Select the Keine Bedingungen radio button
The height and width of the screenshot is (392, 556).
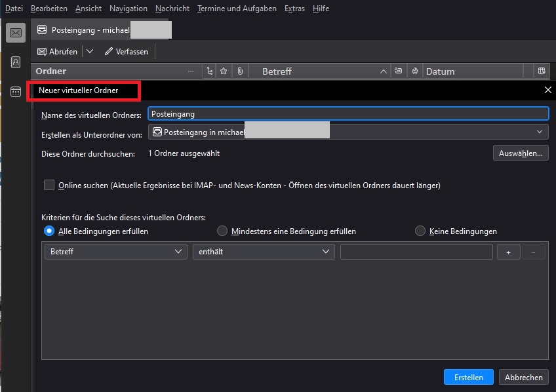pos(420,231)
